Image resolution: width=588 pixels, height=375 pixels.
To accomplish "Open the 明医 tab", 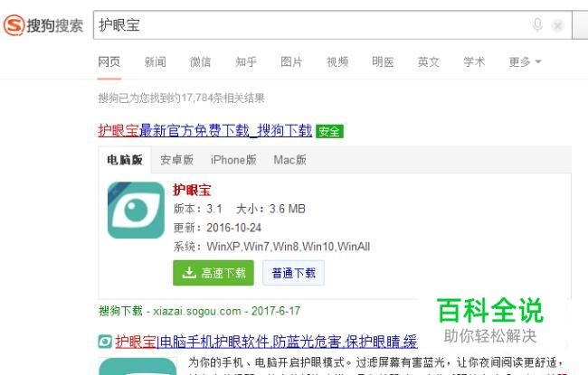I will pos(383,61).
